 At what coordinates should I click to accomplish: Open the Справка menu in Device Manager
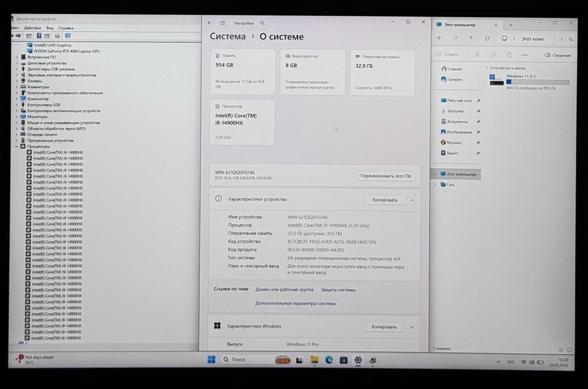66,28
